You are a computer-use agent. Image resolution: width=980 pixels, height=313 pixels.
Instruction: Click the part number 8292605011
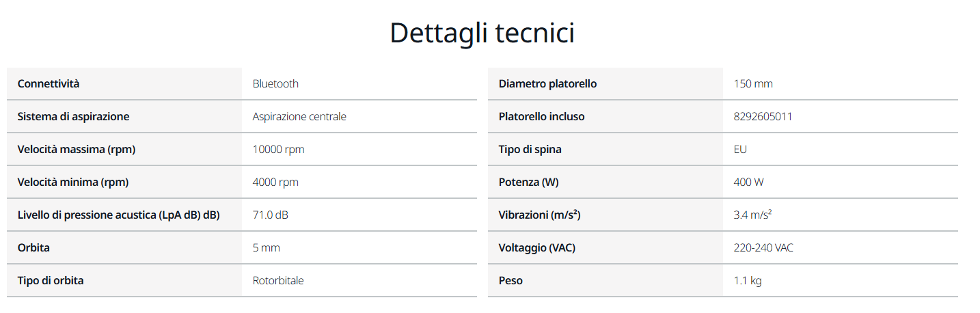763,117
